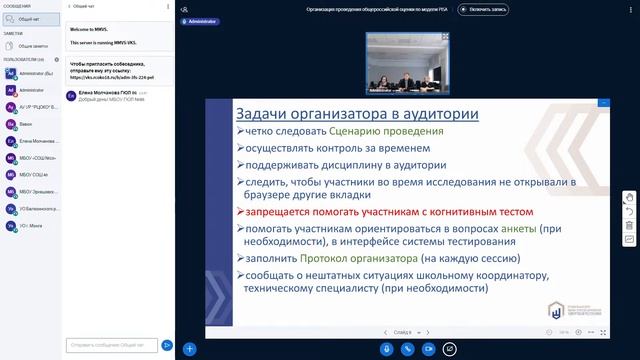Select the hand pan tool

[629, 198]
